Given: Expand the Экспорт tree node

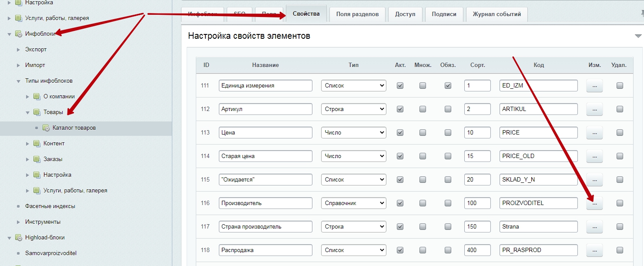Looking at the screenshot, I should point(18,50).
